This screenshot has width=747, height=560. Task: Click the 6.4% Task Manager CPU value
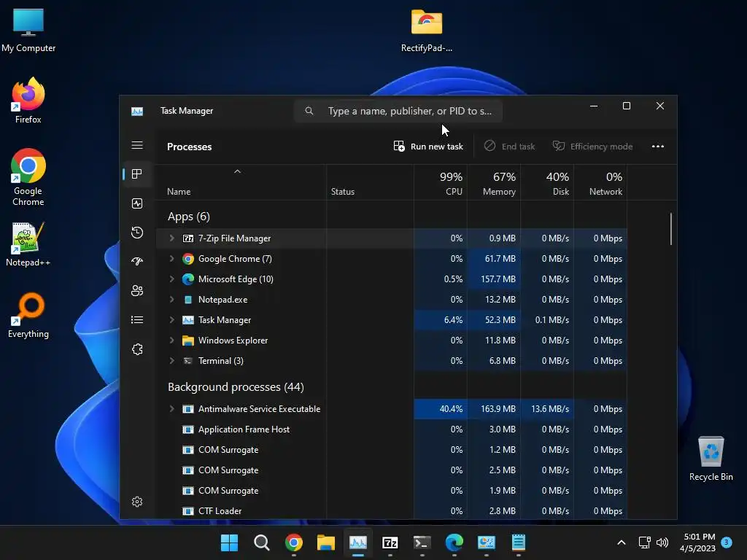pos(453,320)
